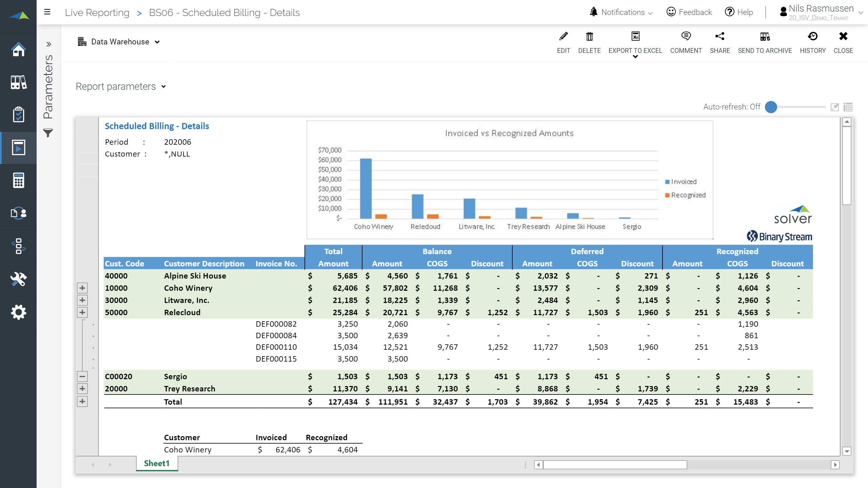Expand the Coho Winery row group

tap(82, 288)
